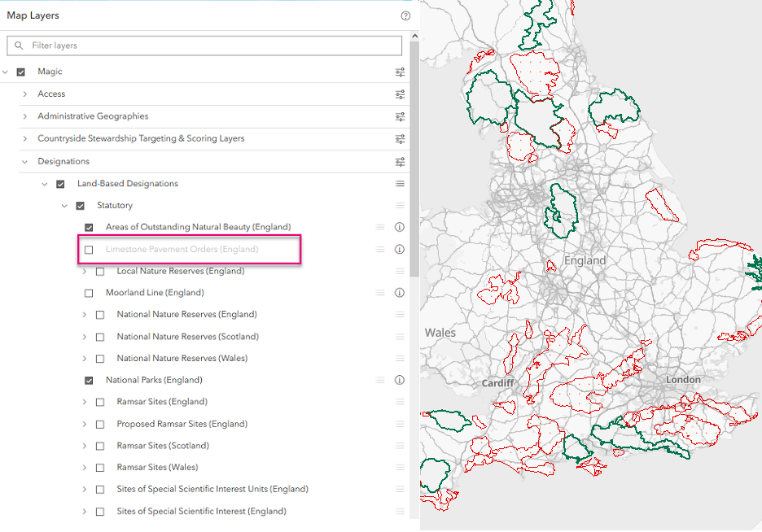Uncheck the Magic layer group checkbox
The image size is (762, 532).
tap(21, 72)
